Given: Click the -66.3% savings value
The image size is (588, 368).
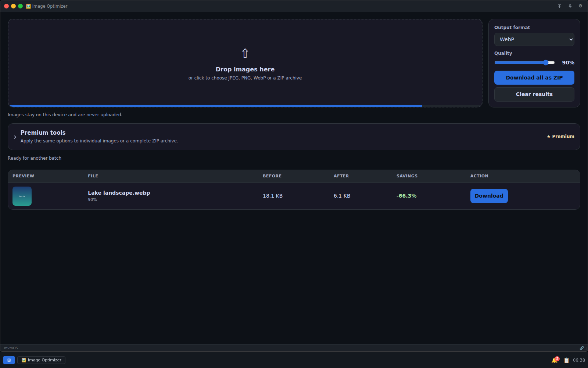Looking at the screenshot, I should pyautogui.click(x=406, y=196).
